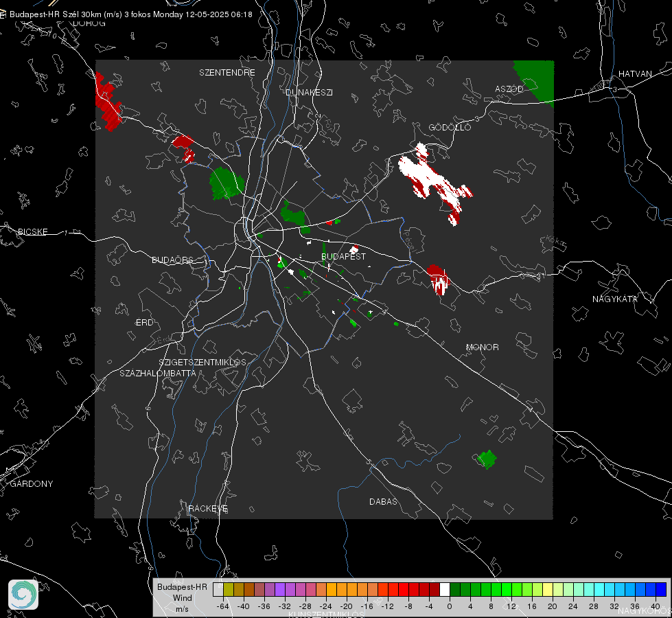The height and width of the screenshot is (618, 672).
Task: Click the DUNAKESZI label
Action: tap(309, 92)
